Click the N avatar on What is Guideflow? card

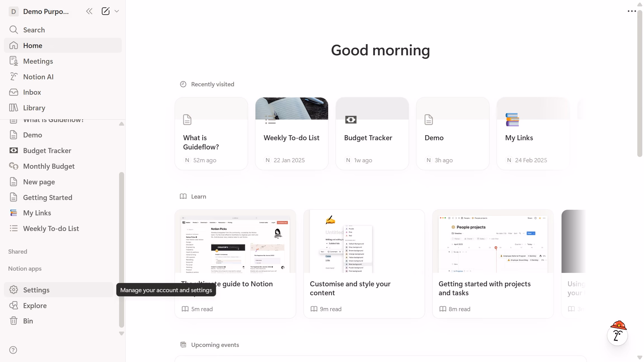click(x=187, y=160)
